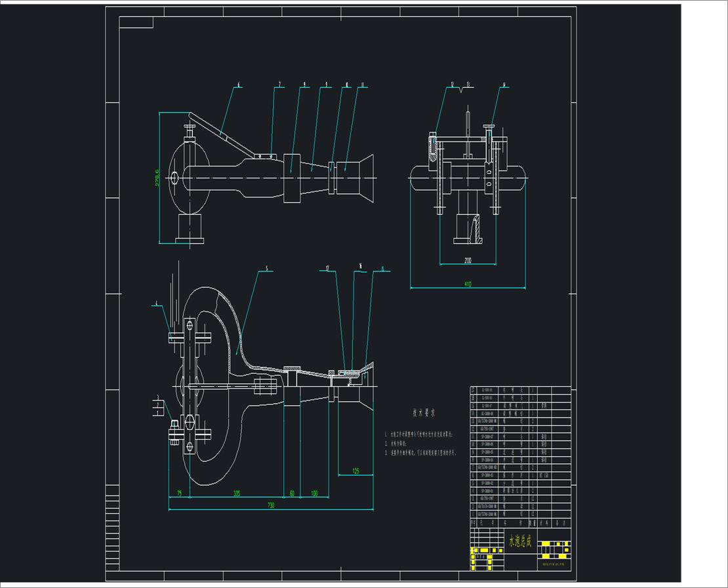Select the 200 dimension in side view
728x588 pixels.
click(x=468, y=261)
